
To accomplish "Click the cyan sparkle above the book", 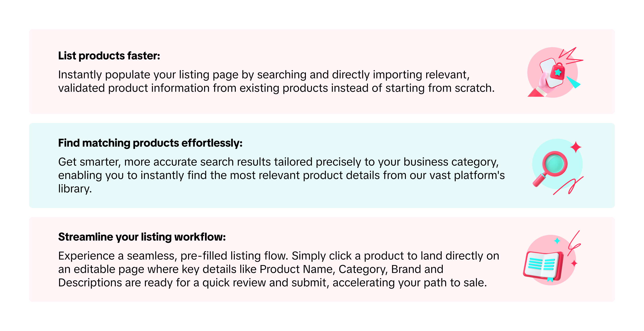I will pos(557,241).
